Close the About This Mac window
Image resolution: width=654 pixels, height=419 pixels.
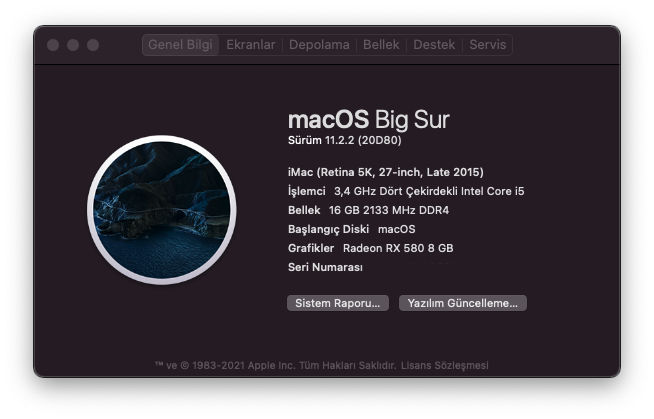[x=53, y=45]
